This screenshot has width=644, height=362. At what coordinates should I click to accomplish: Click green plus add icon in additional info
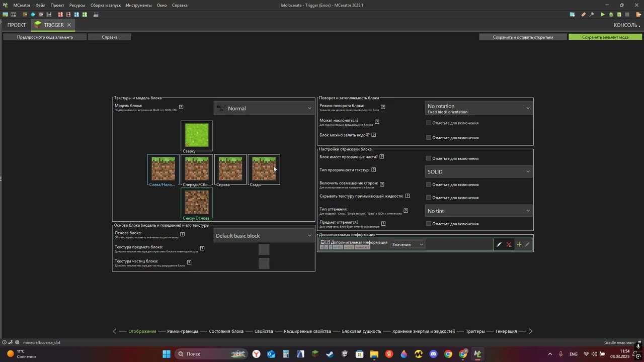pos(519,245)
